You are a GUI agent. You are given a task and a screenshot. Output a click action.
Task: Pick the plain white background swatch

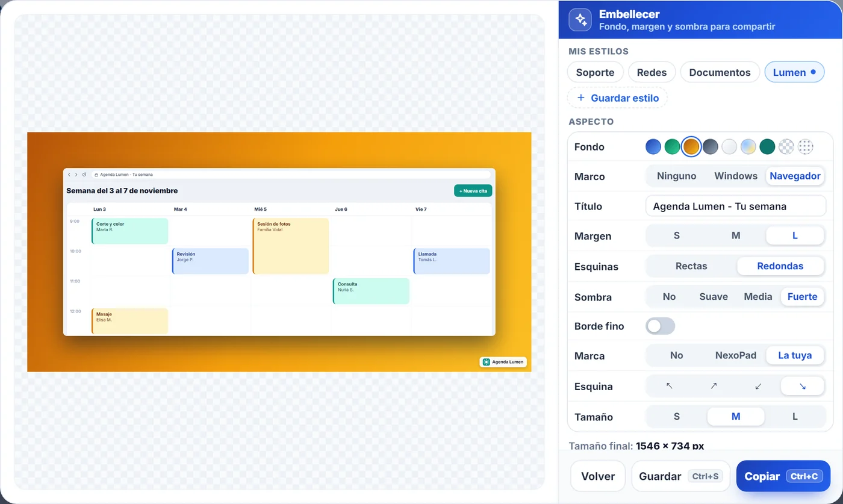[x=729, y=146]
